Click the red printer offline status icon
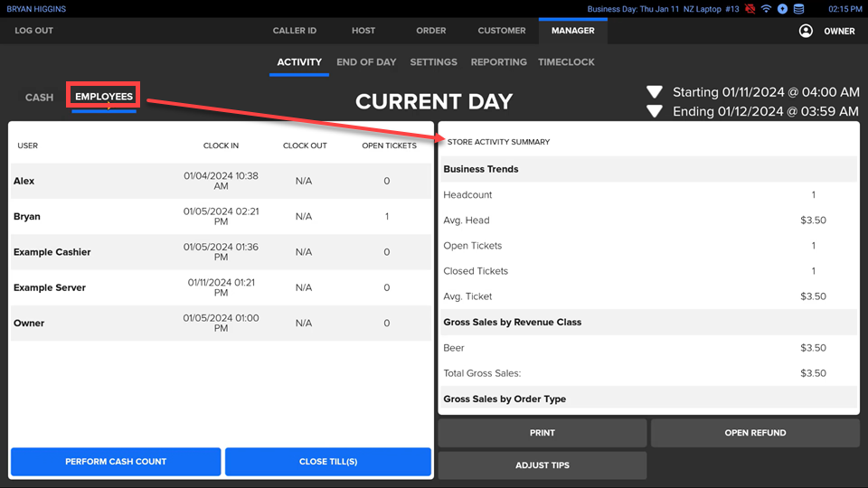 point(750,9)
